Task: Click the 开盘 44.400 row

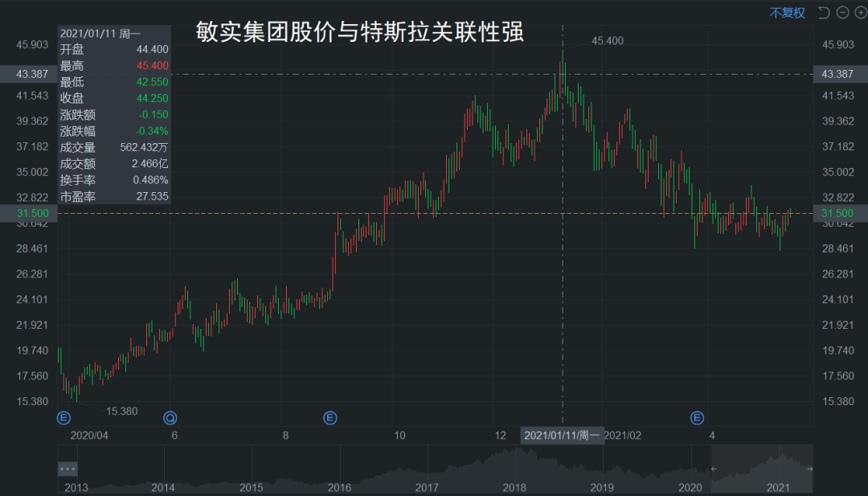Action: (x=114, y=49)
